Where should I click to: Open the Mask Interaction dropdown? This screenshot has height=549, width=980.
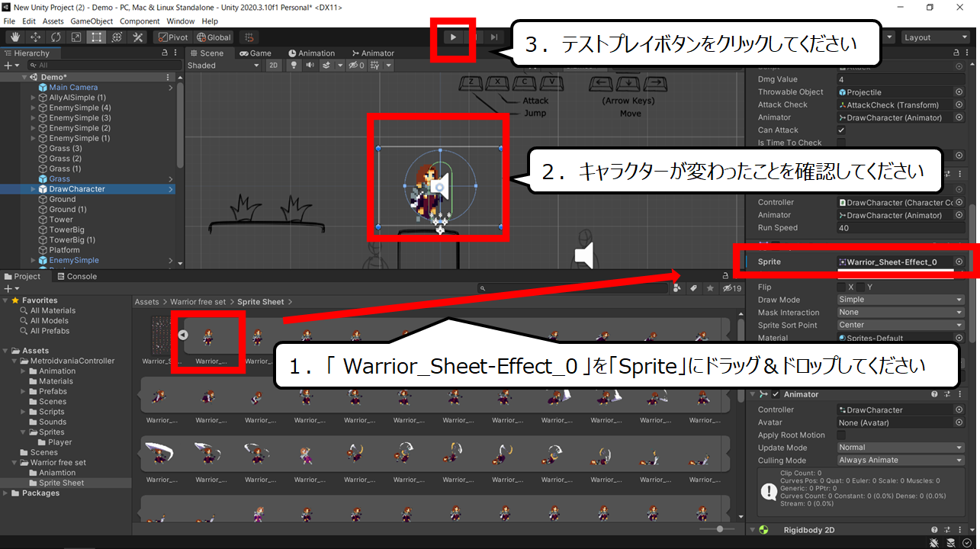901,313
